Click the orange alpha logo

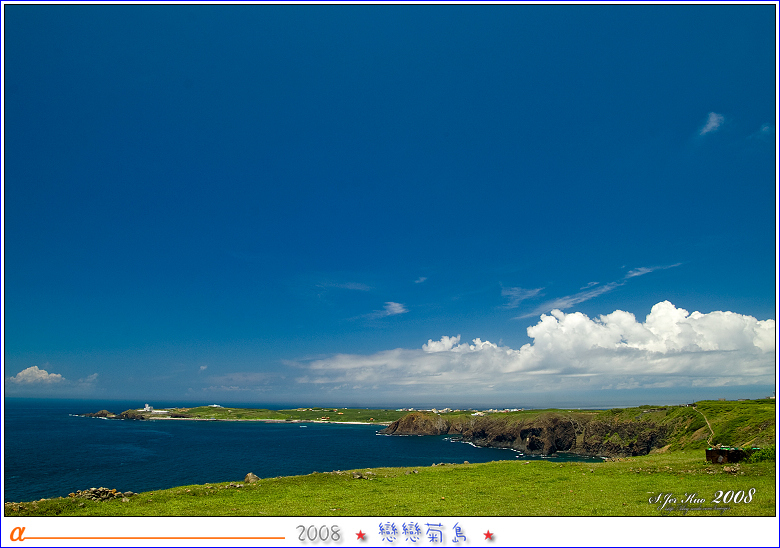pos(16,534)
